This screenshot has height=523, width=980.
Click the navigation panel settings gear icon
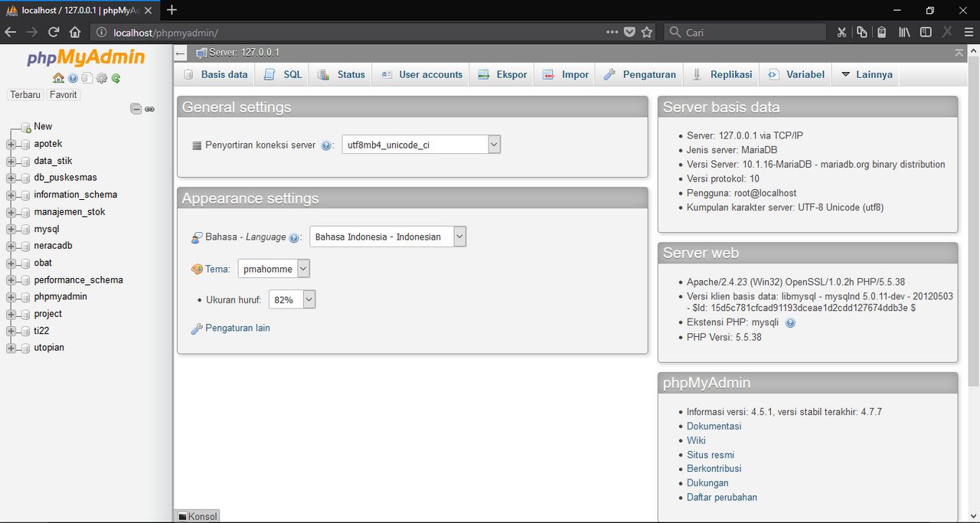pyautogui.click(x=100, y=78)
